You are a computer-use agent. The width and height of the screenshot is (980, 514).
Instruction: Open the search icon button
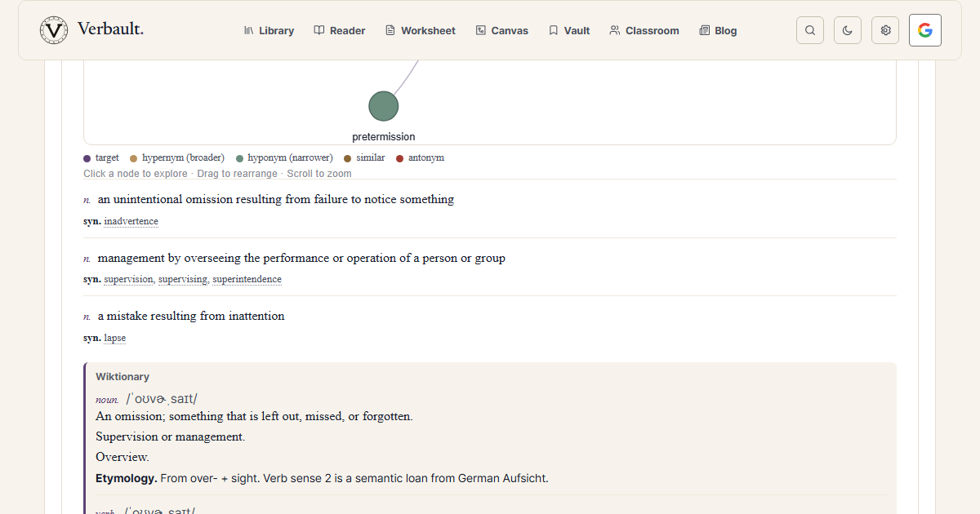click(810, 30)
